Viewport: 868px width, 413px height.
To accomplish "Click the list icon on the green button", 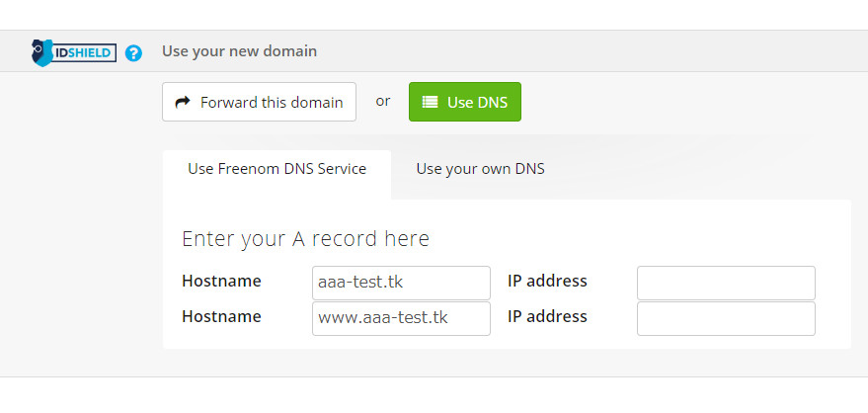I will point(430,102).
